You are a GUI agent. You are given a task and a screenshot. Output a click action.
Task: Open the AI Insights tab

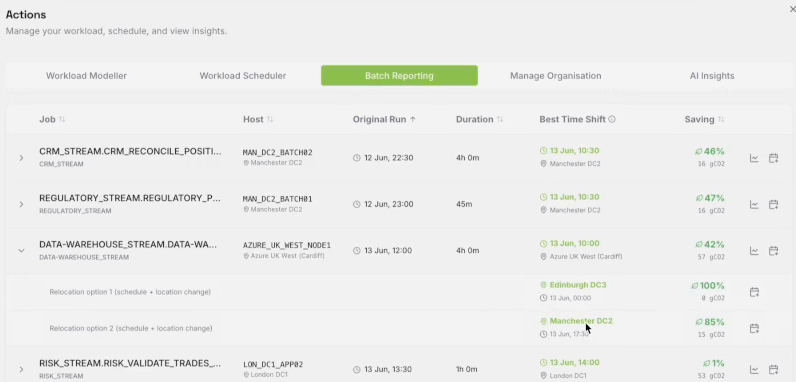(712, 76)
